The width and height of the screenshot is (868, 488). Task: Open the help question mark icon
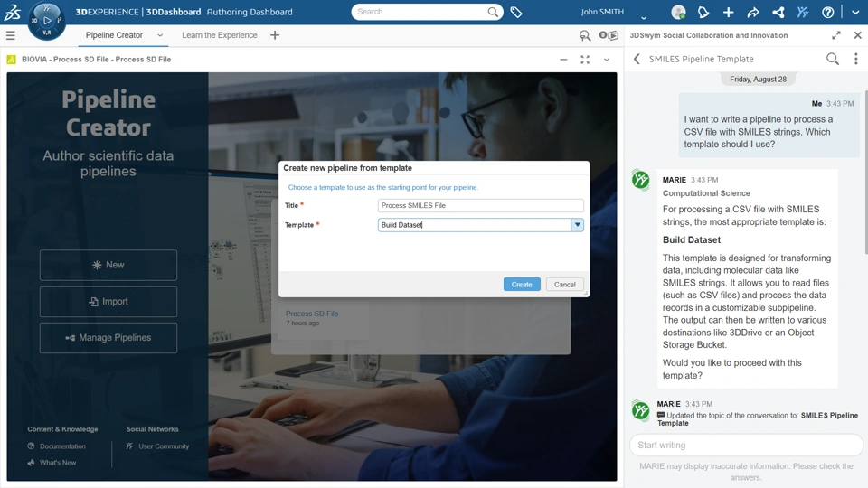(827, 12)
